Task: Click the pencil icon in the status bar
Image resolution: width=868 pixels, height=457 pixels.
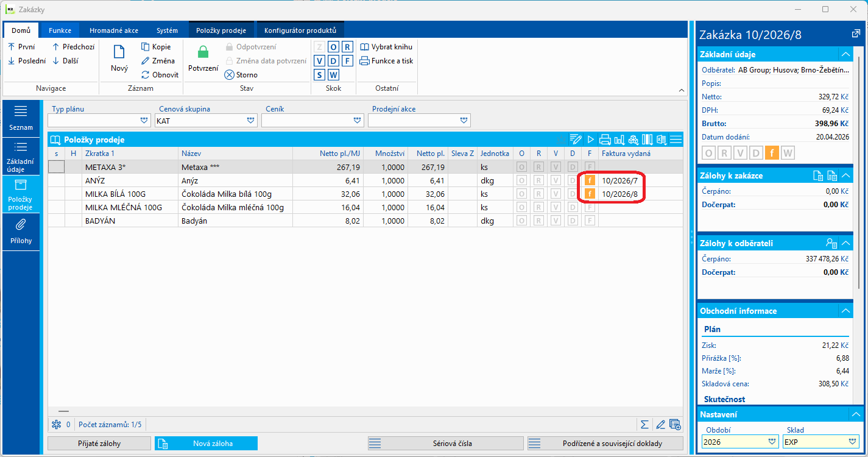Action: point(660,424)
